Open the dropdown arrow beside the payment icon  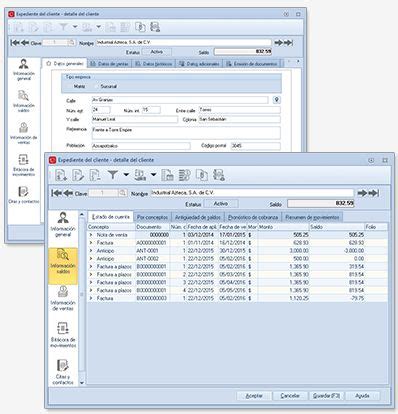point(153,174)
